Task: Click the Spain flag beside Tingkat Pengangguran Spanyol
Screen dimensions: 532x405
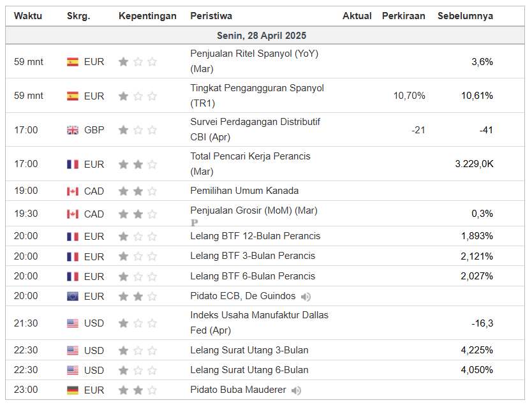Action: point(73,96)
